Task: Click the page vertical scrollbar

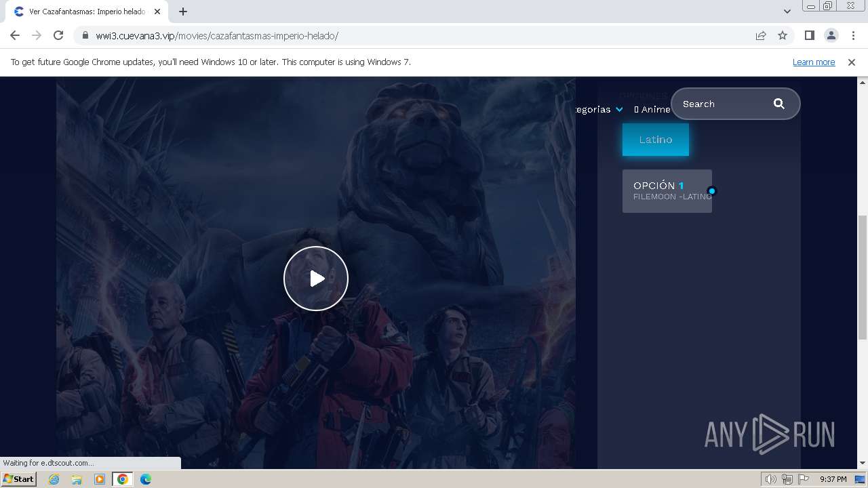Action: [862, 277]
